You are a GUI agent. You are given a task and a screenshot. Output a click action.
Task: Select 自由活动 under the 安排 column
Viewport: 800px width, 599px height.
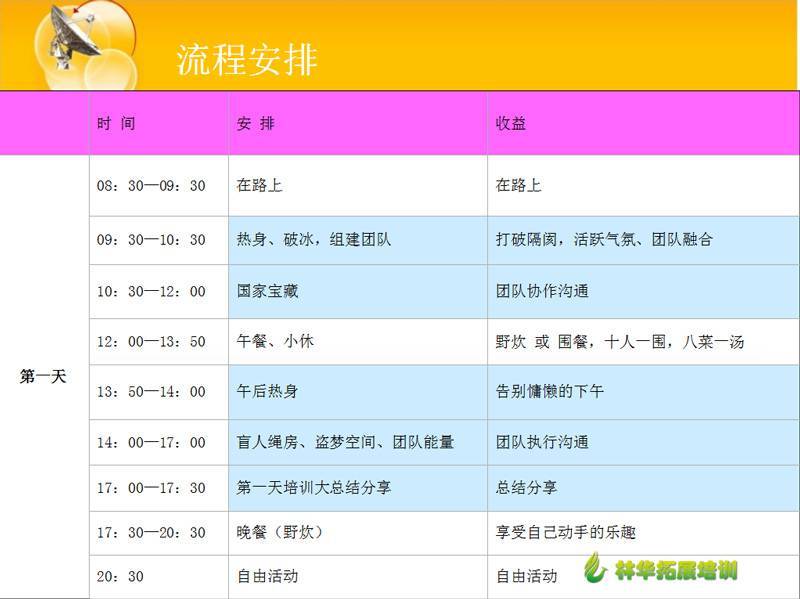(x=358, y=577)
